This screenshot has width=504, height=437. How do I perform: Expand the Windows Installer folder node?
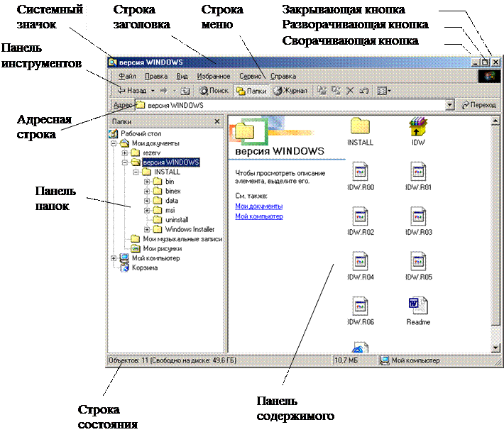147,229
